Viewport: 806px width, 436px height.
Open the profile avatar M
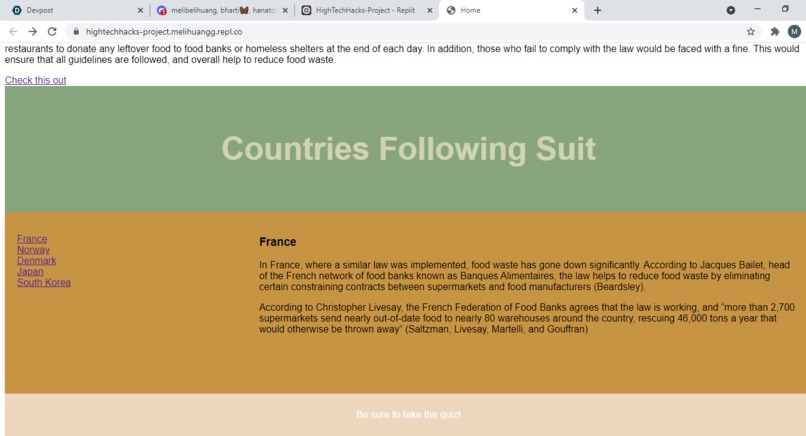(x=794, y=31)
